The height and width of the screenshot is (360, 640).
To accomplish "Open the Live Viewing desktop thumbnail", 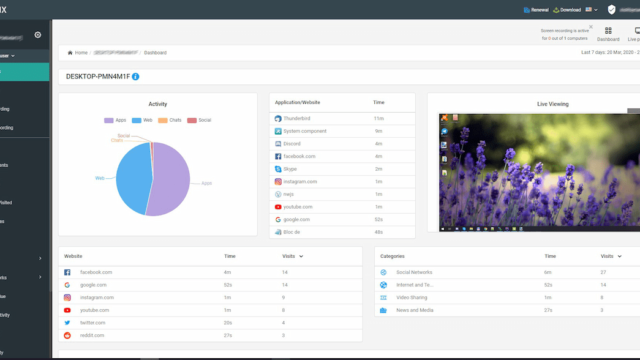I will click(539, 173).
